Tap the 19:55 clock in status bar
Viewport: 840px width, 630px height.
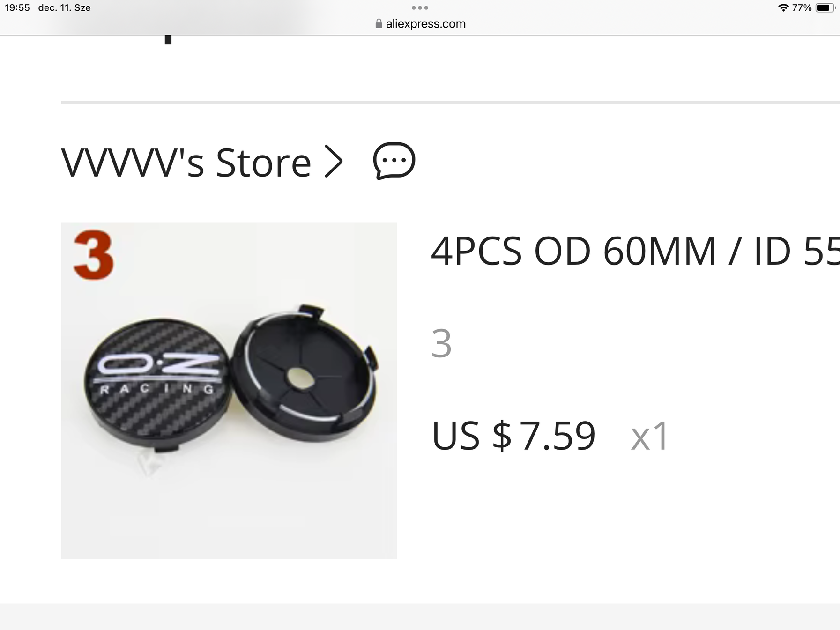(x=17, y=7)
